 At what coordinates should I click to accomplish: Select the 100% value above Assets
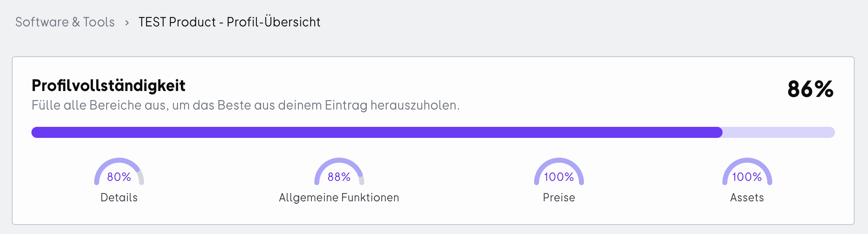tap(747, 177)
